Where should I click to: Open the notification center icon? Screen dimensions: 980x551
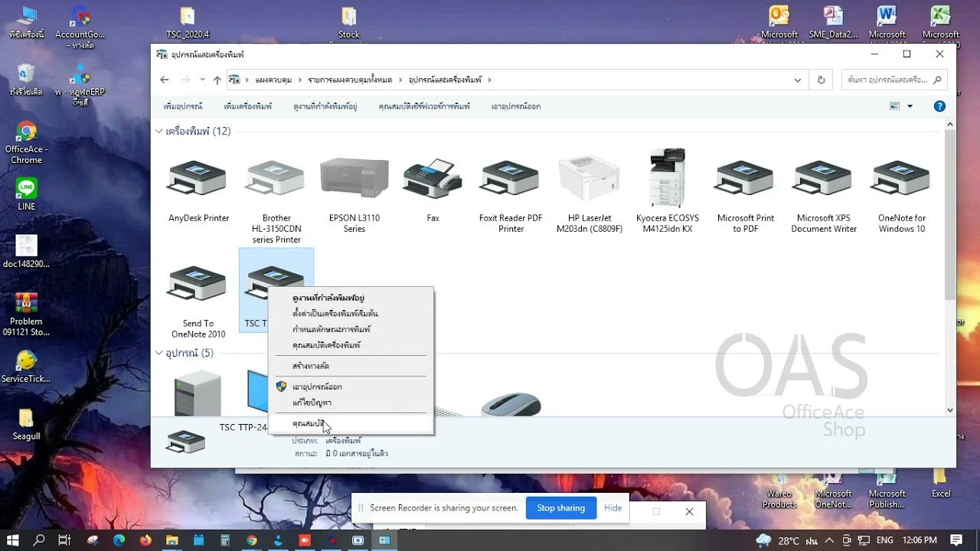click(x=956, y=540)
